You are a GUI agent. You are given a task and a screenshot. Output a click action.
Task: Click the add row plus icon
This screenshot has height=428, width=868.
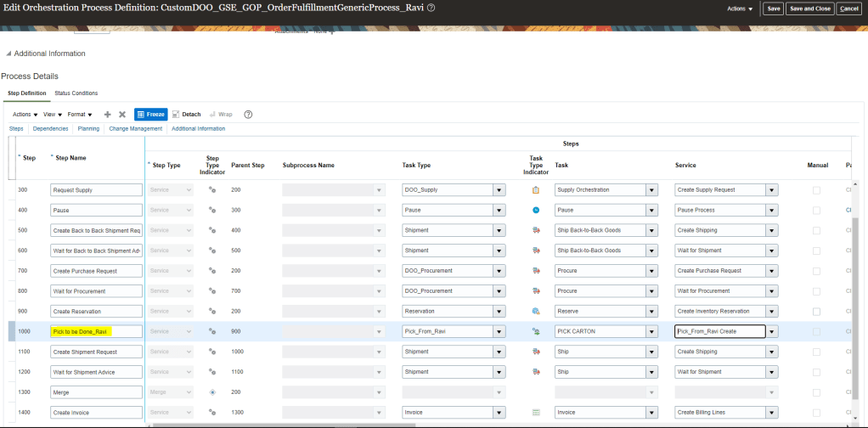tap(108, 114)
